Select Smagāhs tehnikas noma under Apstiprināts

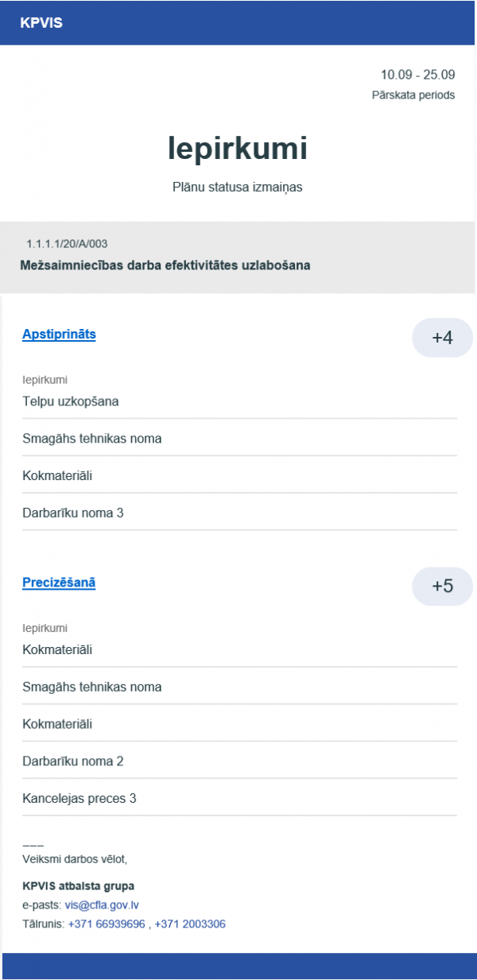[92, 439]
